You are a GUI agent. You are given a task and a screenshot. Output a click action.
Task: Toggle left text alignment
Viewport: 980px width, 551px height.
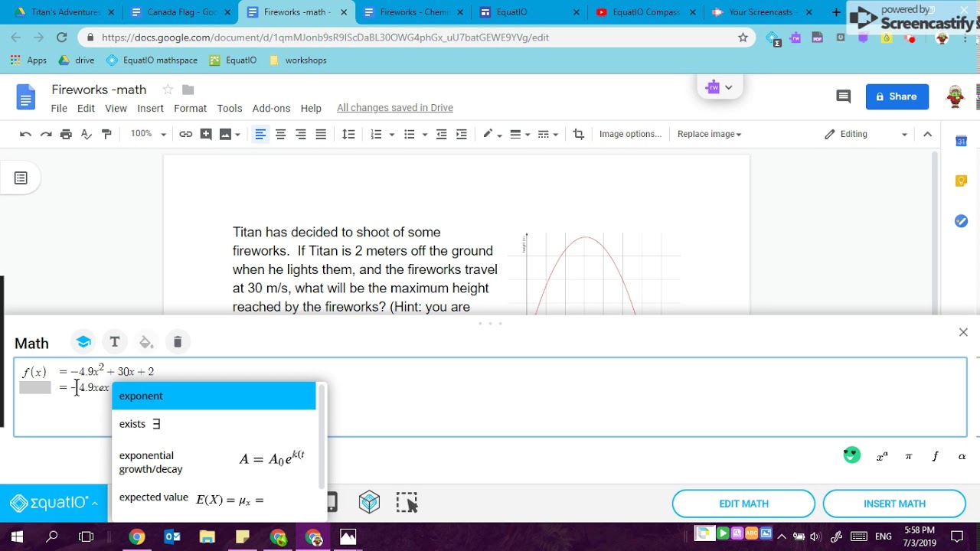[260, 134]
